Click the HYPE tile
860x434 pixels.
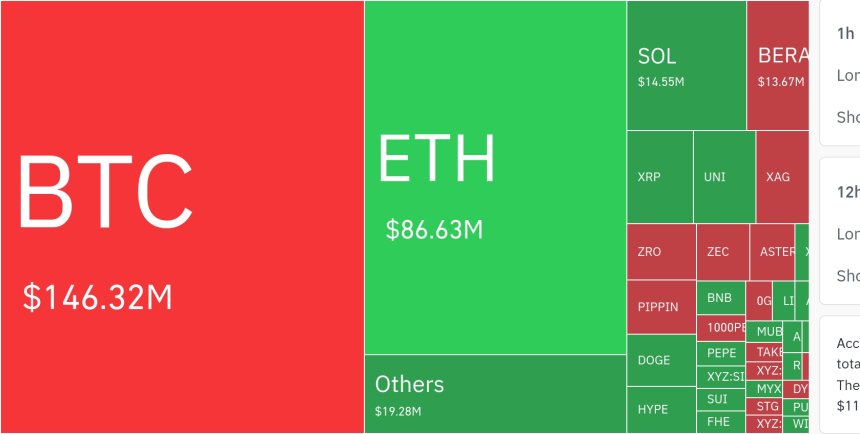click(660, 409)
